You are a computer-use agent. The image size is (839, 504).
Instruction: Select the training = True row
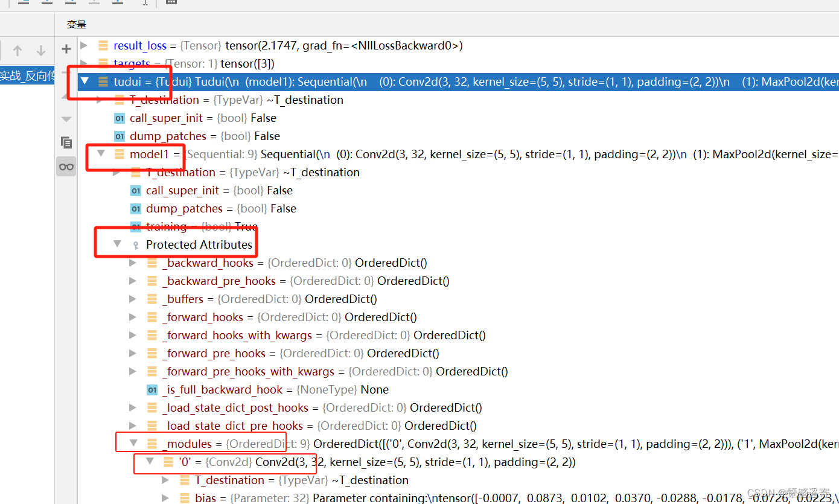tap(459, 226)
